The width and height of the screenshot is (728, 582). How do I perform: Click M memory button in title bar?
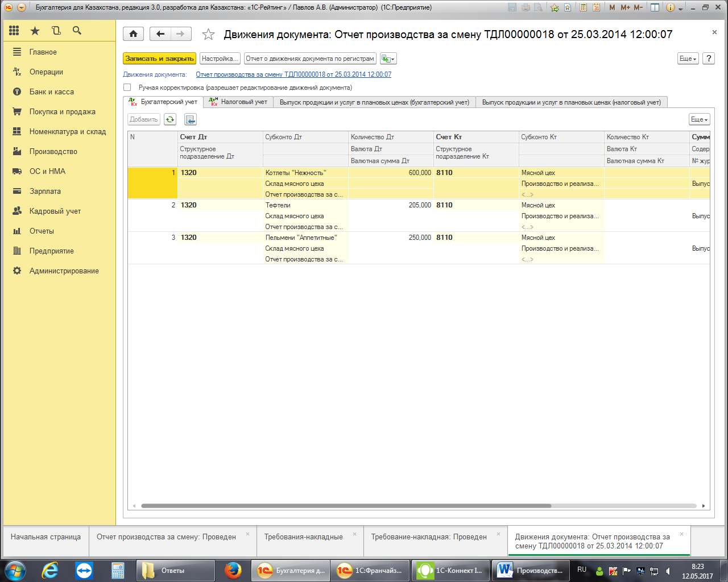[612, 7]
